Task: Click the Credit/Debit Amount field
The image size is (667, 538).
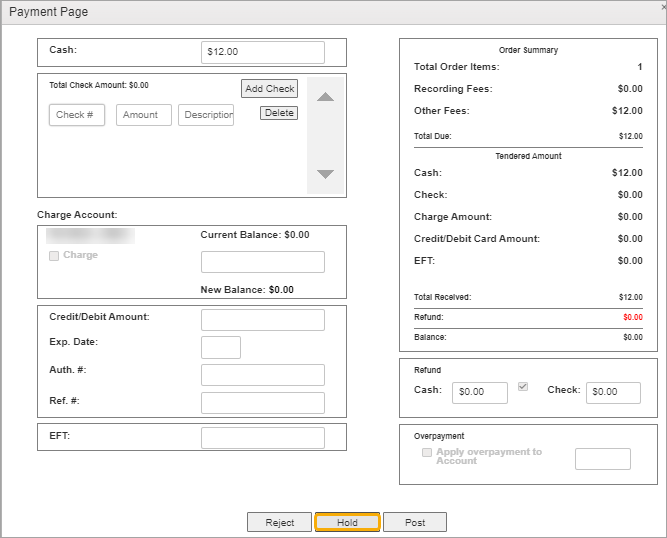Action: coord(262,320)
